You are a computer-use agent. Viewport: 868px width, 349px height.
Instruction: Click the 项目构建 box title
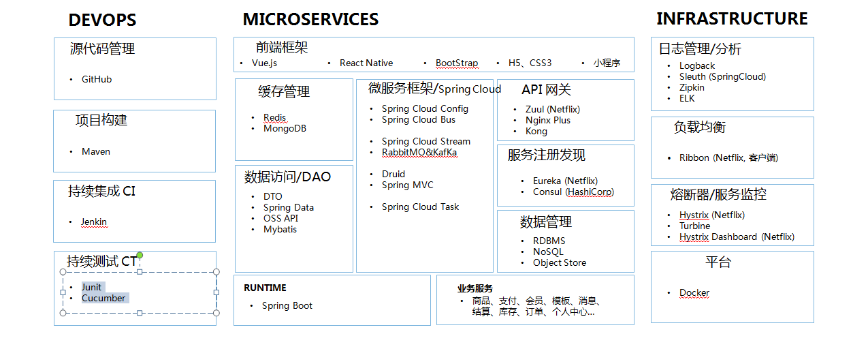point(101,120)
